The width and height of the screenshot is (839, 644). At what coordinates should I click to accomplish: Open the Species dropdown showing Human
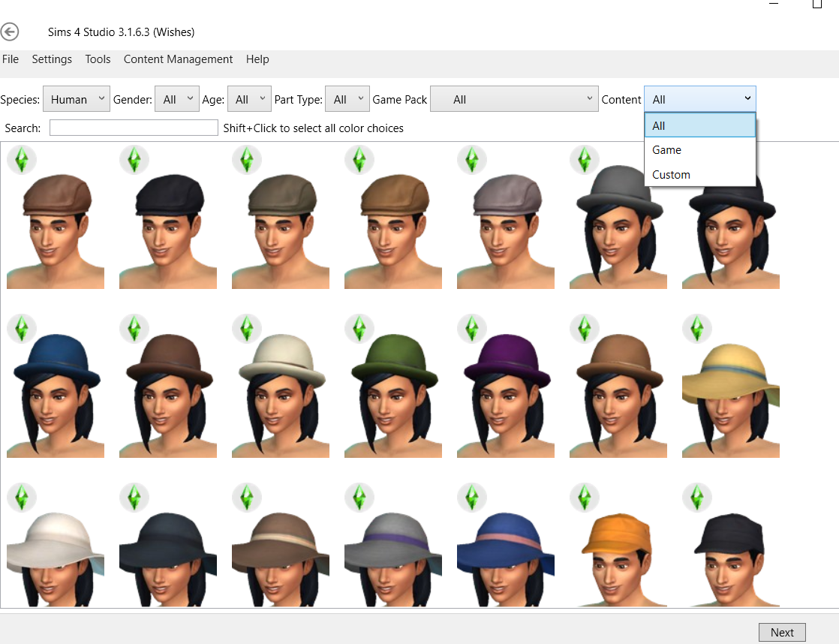pos(77,99)
